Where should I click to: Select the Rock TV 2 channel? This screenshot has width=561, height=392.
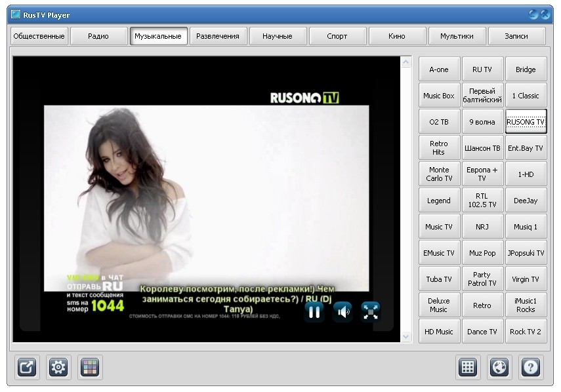click(x=526, y=332)
